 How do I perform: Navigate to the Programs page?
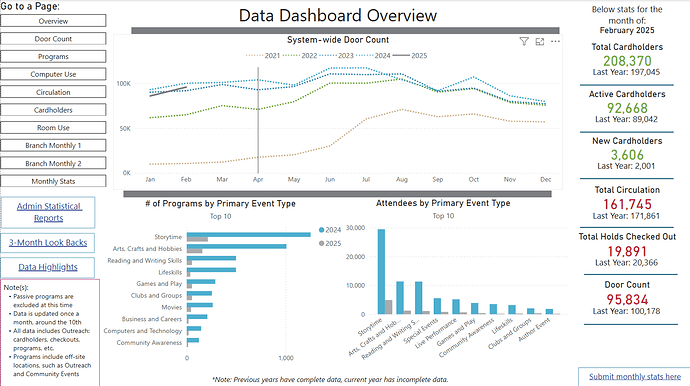53,56
